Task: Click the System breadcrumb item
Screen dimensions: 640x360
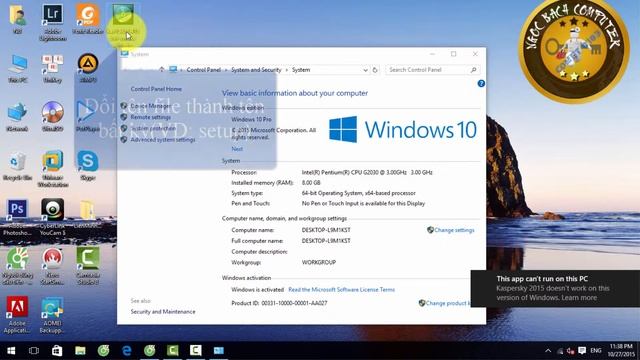Action: [301, 70]
